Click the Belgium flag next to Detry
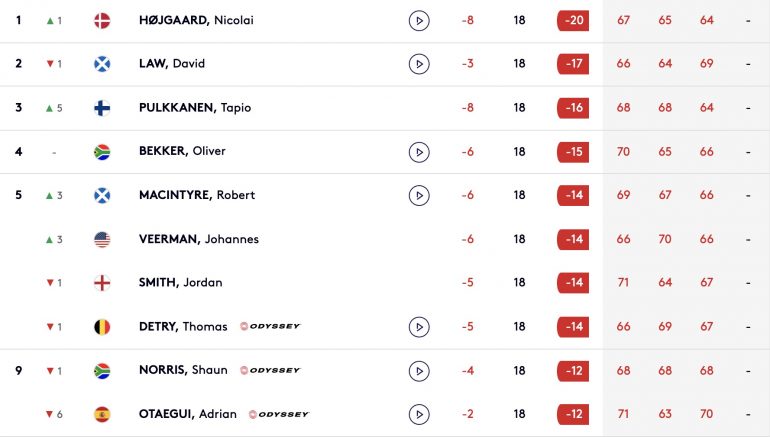 pyautogui.click(x=102, y=327)
